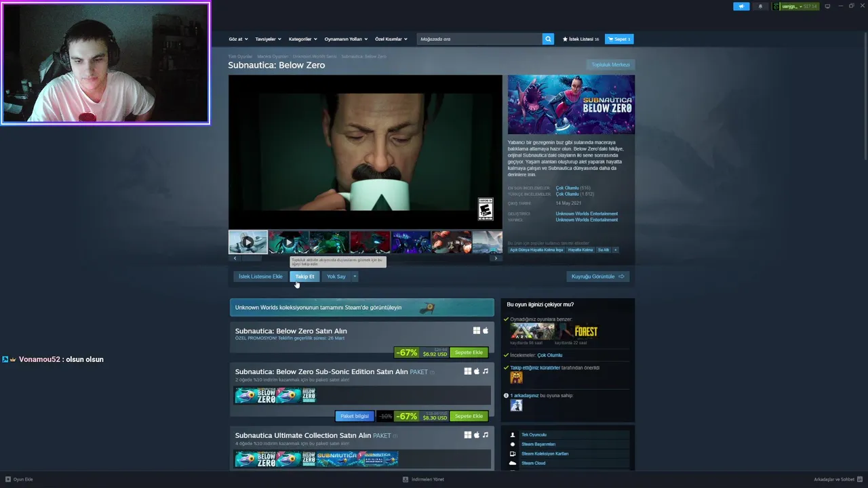Open Arkadaşlar ve Sohbet panel
This screenshot has height=488, width=868.
838,479
